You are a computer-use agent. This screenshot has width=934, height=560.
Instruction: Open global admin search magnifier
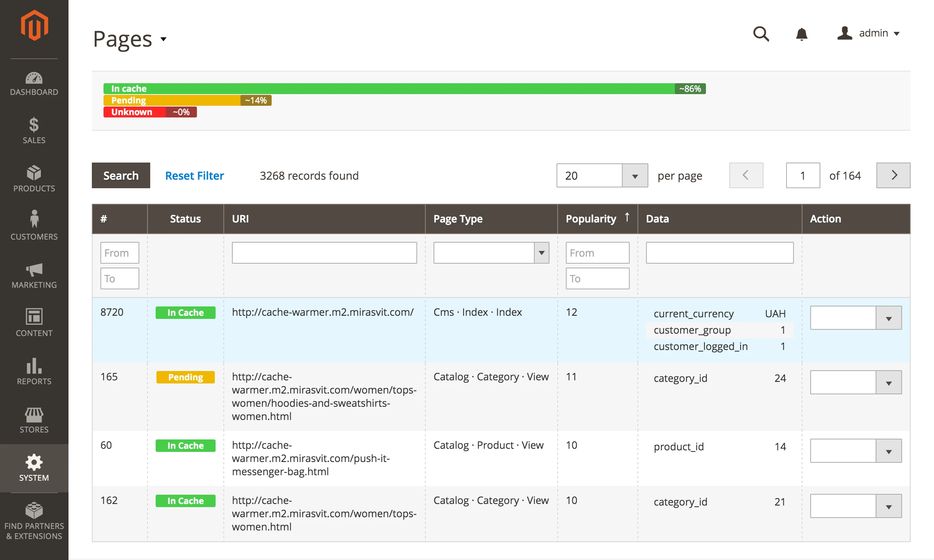click(x=761, y=34)
